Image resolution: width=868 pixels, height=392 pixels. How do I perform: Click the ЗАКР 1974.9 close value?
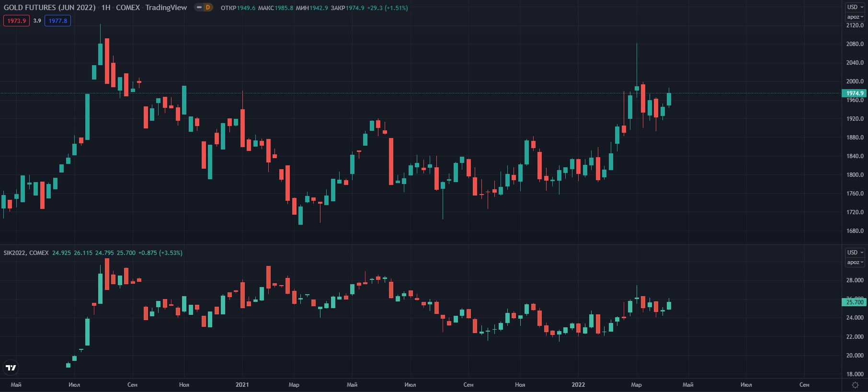click(x=347, y=8)
